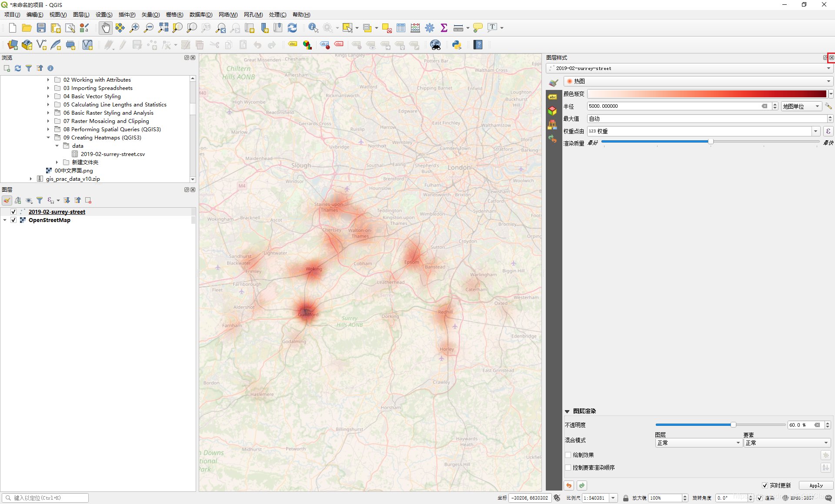Image resolution: width=835 pixels, height=504 pixels.
Task: Open the 处理(C) processing menu
Action: (277, 14)
